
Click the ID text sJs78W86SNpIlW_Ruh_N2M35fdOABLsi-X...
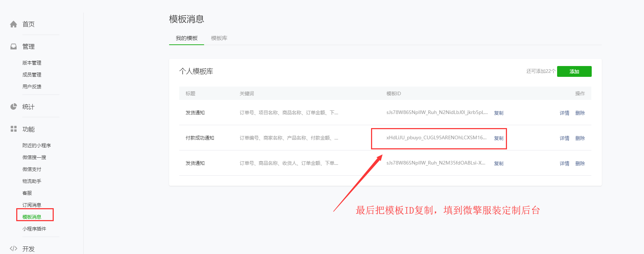[x=436, y=163]
